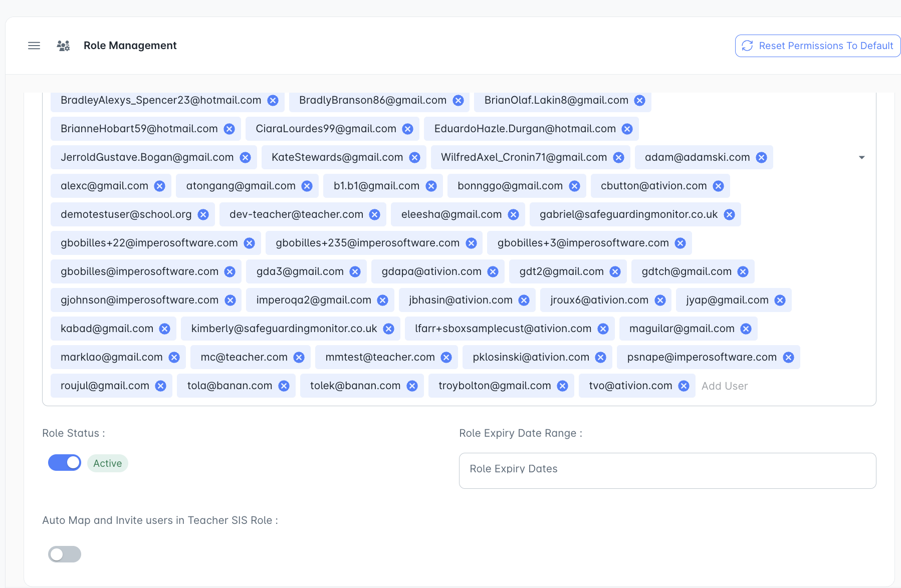
Task: Click Reset Permissions To Default button
Action: (818, 46)
